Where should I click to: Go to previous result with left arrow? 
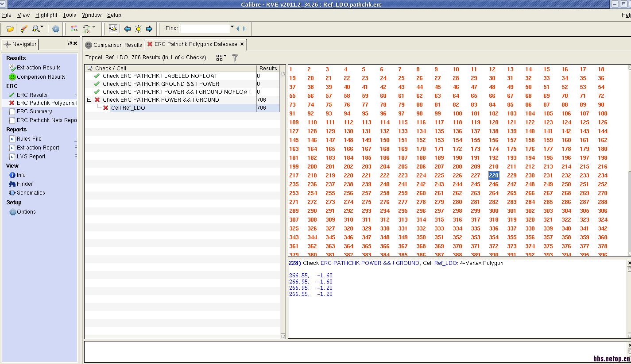pyautogui.click(x=128, y=29)
